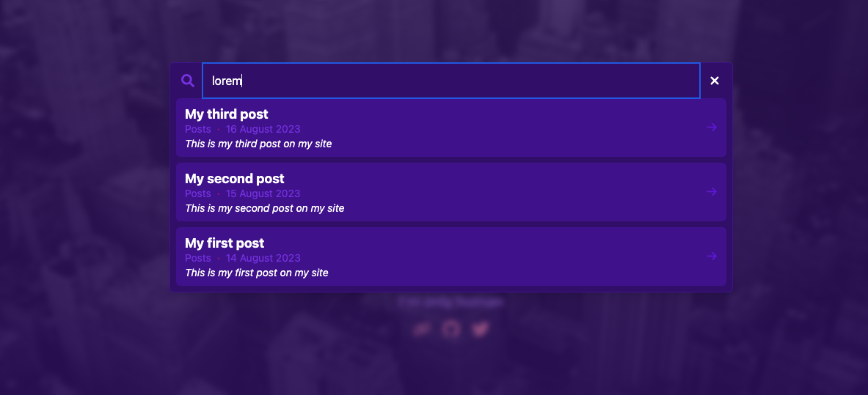Click the magnifying glass search icon
Viewport: 868px width, 395px height.
point(188,81)
